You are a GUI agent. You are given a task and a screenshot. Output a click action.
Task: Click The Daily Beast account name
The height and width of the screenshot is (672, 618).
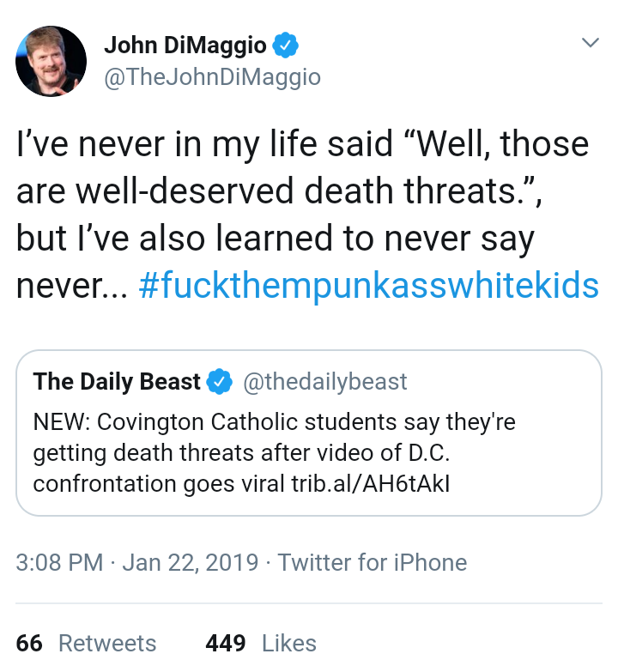[117, 381]
